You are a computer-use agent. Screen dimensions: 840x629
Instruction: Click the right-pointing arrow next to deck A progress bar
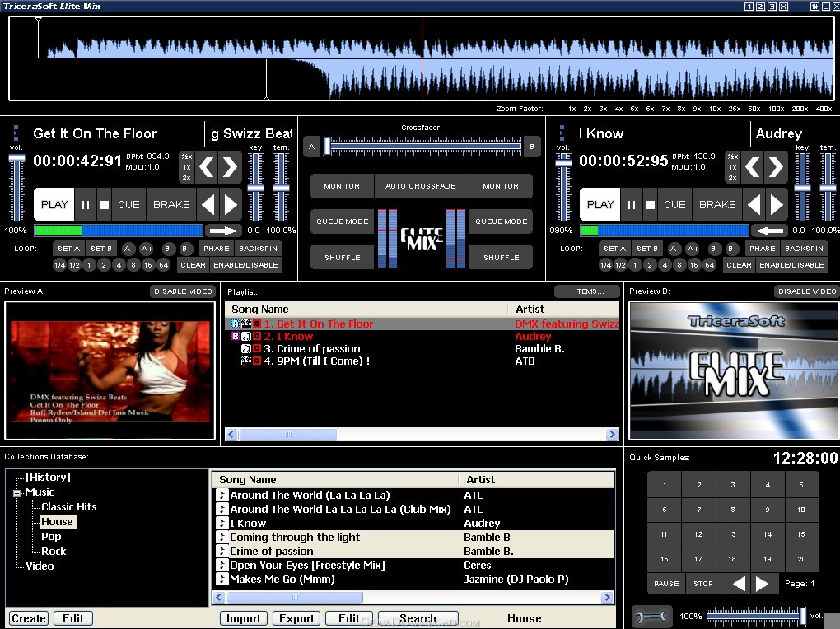tap(223, 231)
